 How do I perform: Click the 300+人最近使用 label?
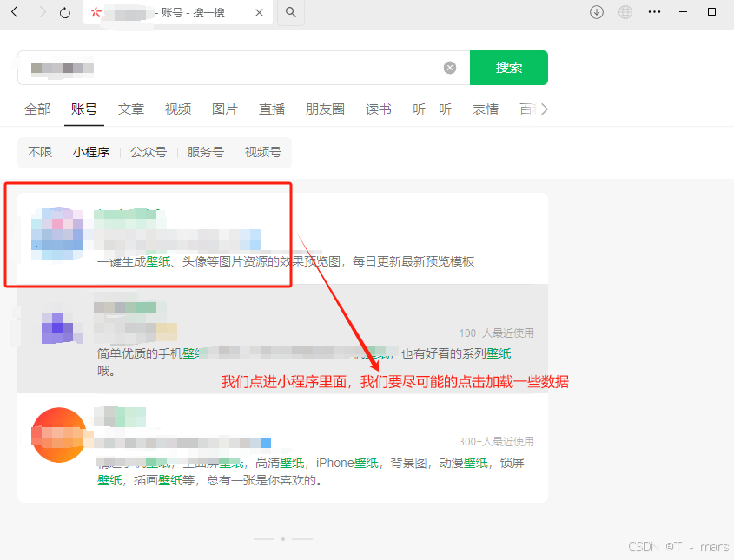(496, 442)
